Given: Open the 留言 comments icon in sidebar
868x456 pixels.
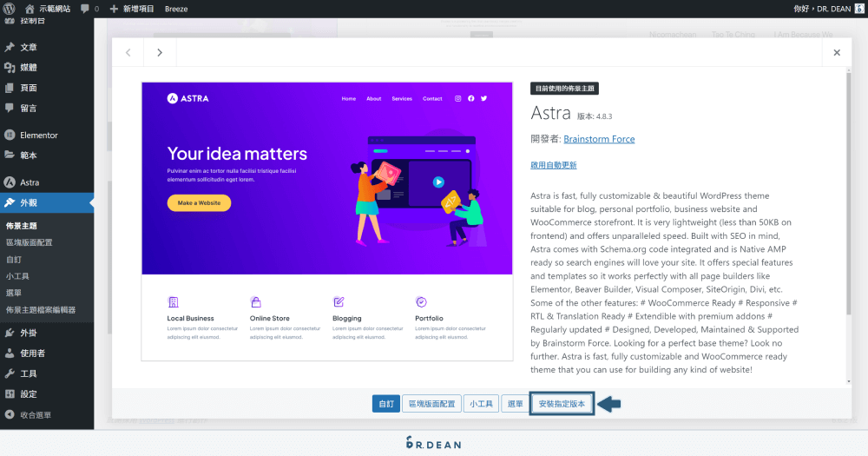Looking at the screenshot, I should 10,108.
